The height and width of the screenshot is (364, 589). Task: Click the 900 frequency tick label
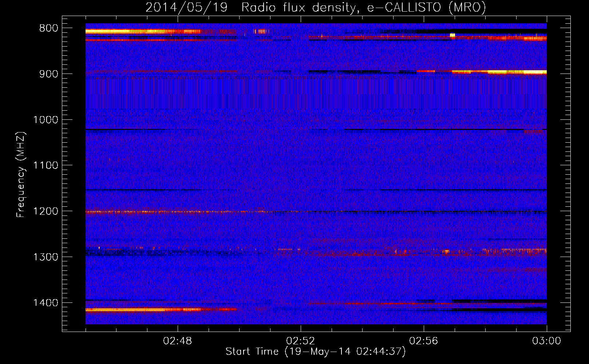[49, 74]
